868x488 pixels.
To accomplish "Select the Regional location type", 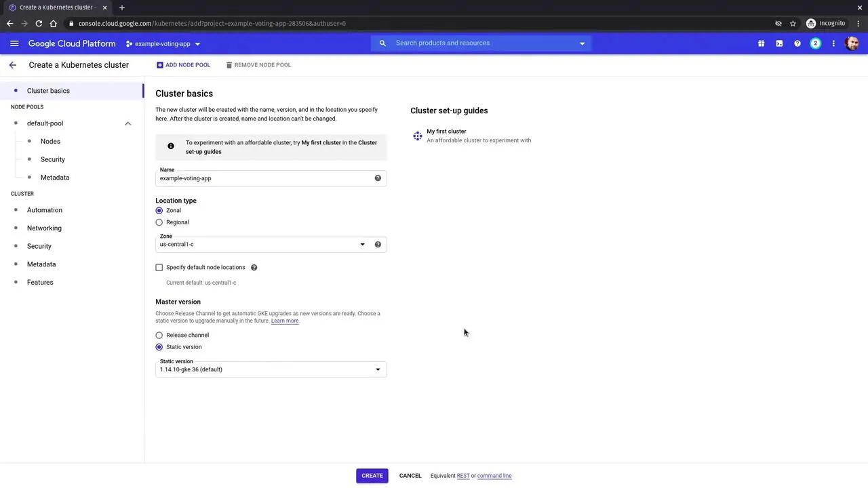I will click(x=159, y=222).
